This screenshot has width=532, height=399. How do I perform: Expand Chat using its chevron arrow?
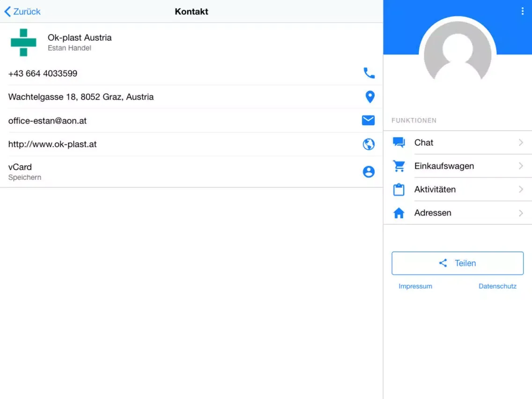pyautogui.click(x=521, y=142)
